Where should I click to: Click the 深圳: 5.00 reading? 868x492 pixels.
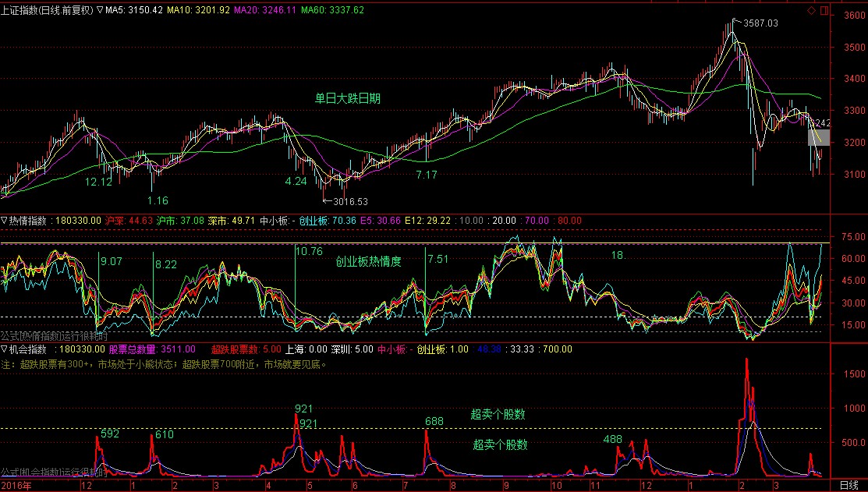(x=352, y=349)
